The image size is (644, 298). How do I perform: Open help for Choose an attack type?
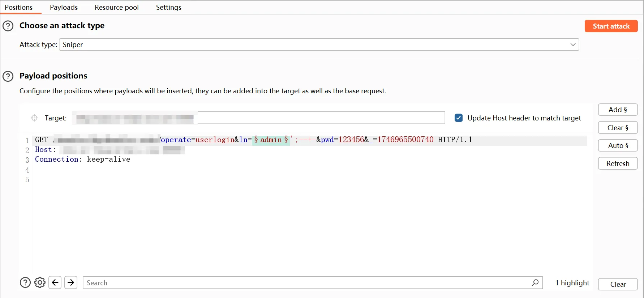(8, 26)
